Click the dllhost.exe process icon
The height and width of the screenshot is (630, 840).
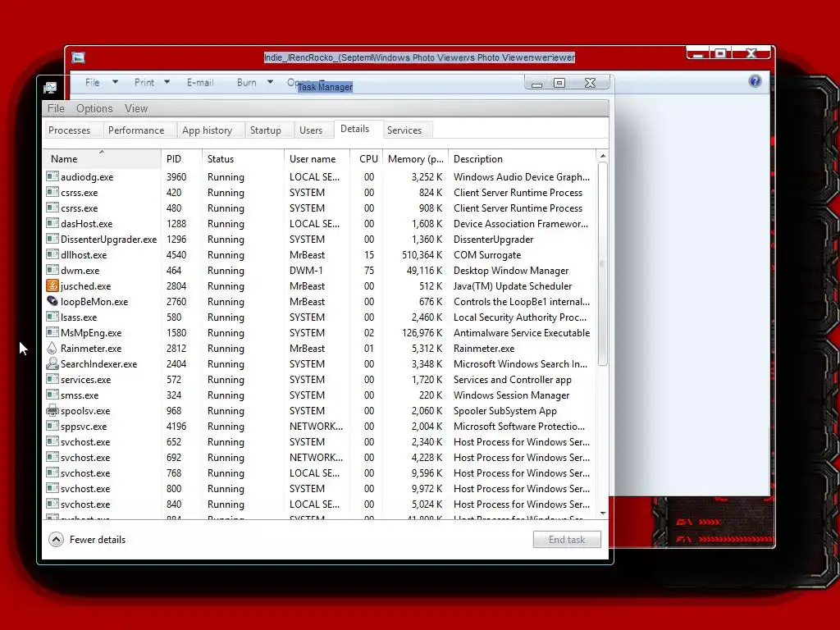click(52, 254)
